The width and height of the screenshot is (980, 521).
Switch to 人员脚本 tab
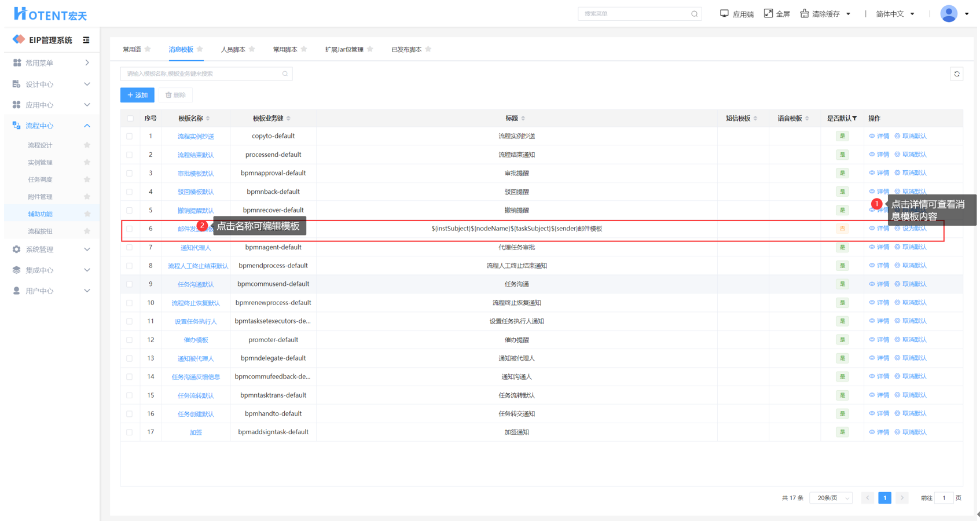pos(233,49)
